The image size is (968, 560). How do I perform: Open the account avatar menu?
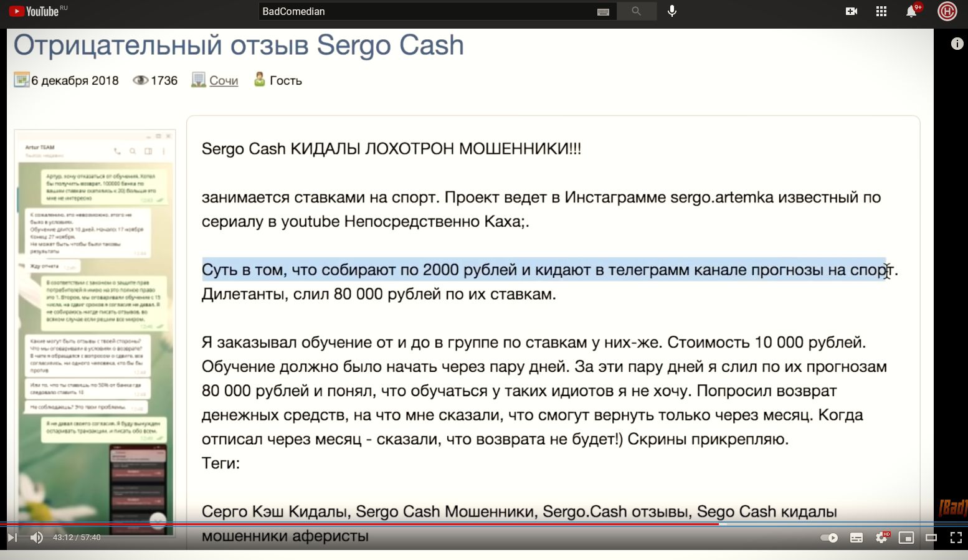(x=947, y=11)
